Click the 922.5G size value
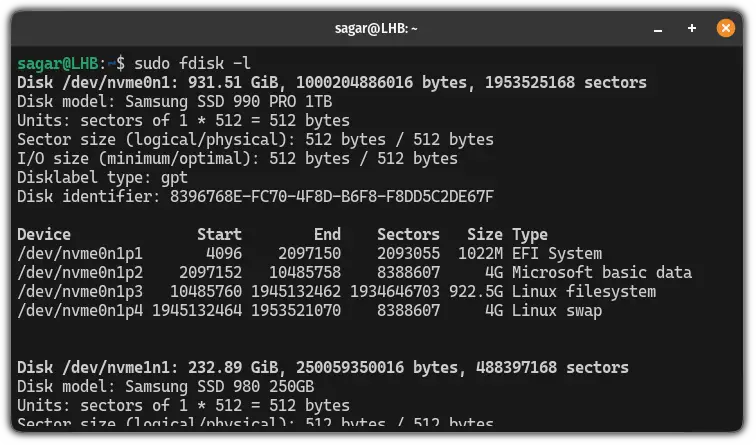Image resolution: width=756 pixels, height=445 pixels. pyautogui.click(x=476, y=292)
